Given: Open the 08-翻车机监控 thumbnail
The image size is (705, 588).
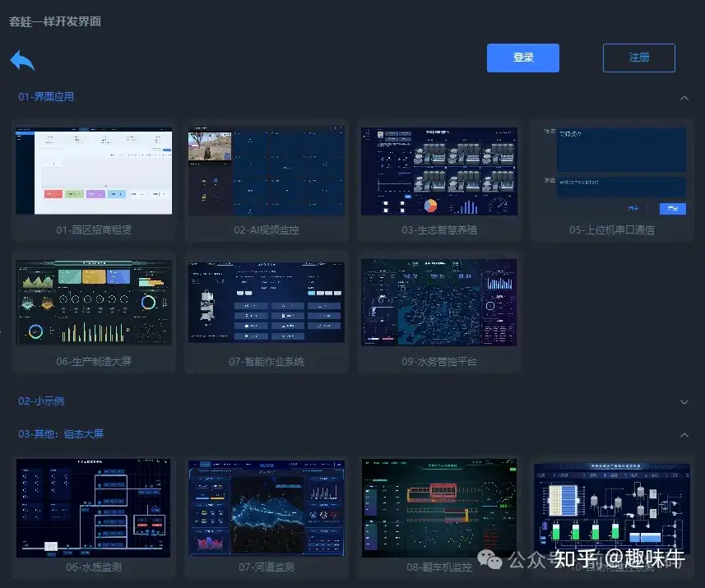Looking at the screenshot, I should coord(438,508).
